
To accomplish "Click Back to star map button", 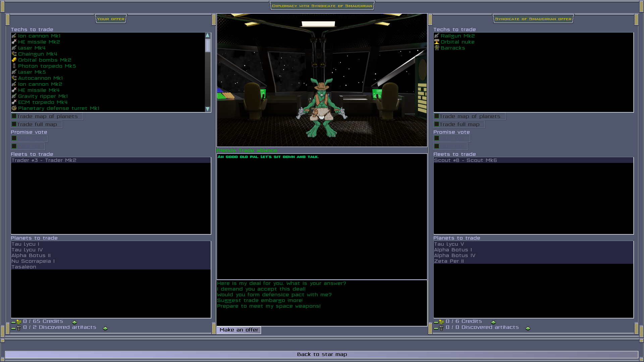I will (x=322, y=355).
